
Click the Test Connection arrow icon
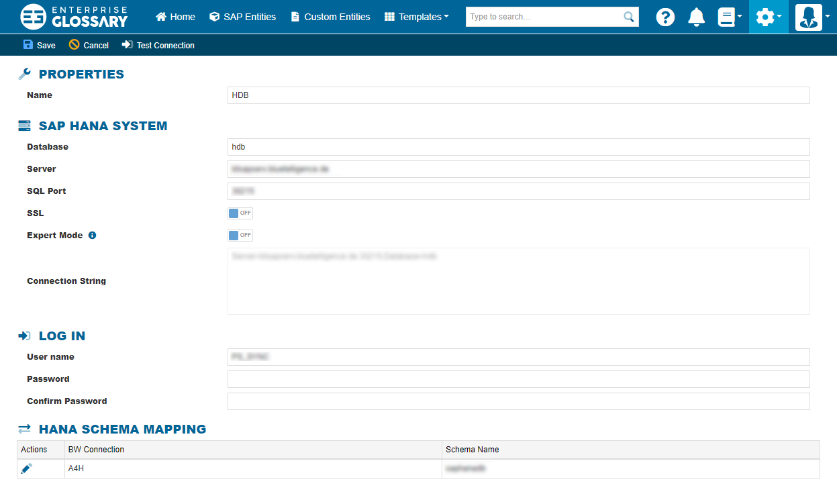[x=127, y=45]
